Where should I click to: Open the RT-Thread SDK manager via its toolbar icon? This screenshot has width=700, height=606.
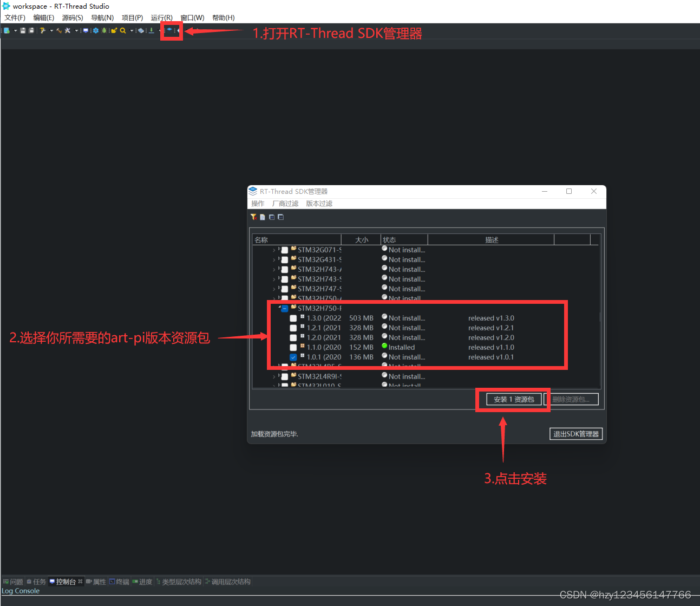tap(170, 30)
